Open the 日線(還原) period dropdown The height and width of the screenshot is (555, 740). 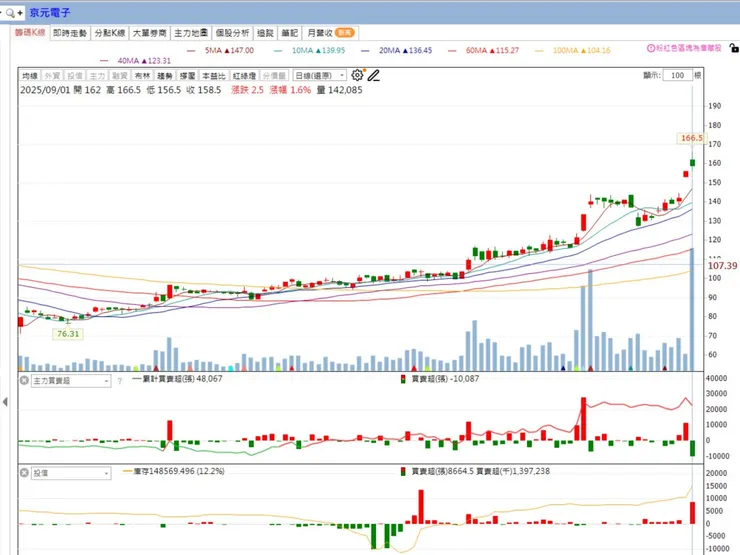click(320, 76)
